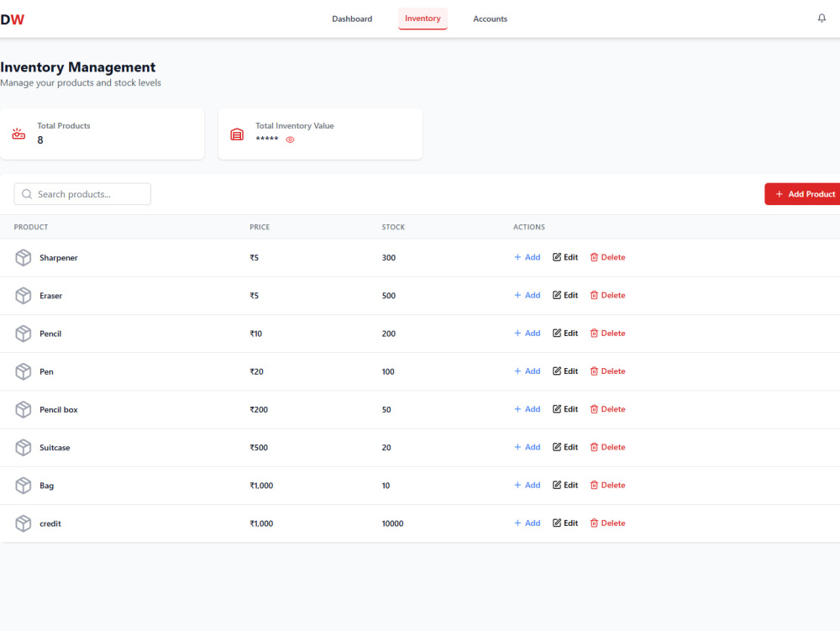Click the Add Product button
The image size is (840, 631).
[802, 194]
